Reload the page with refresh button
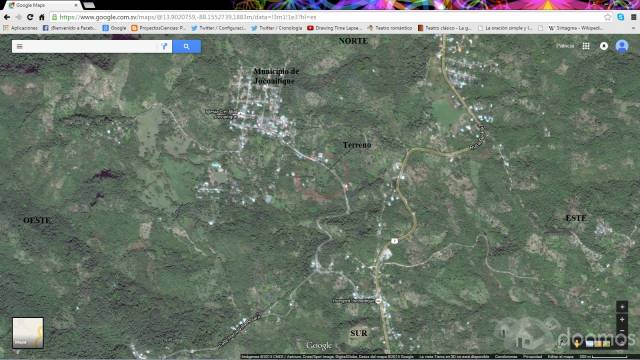The image size is (640, 360). coord(30,17)
